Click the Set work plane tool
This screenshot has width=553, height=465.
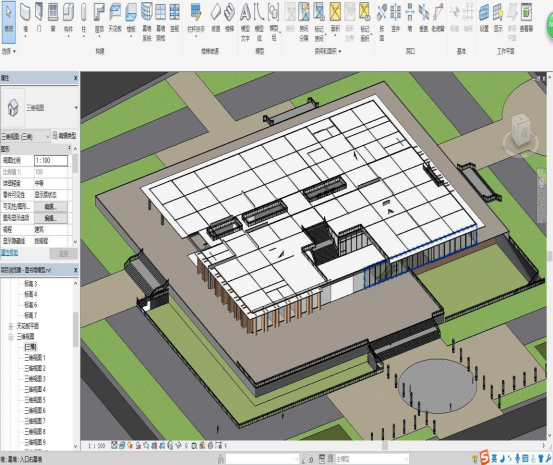pos(484,18)
